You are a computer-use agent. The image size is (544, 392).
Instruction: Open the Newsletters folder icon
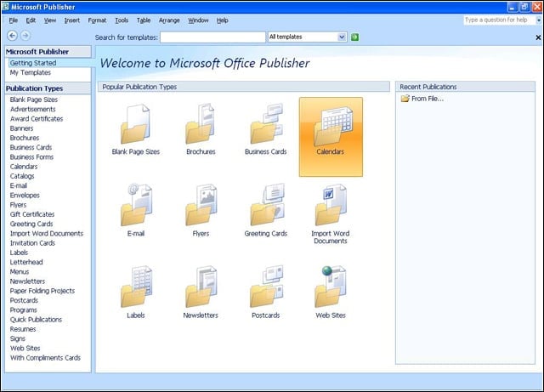(x=201, y=287)
